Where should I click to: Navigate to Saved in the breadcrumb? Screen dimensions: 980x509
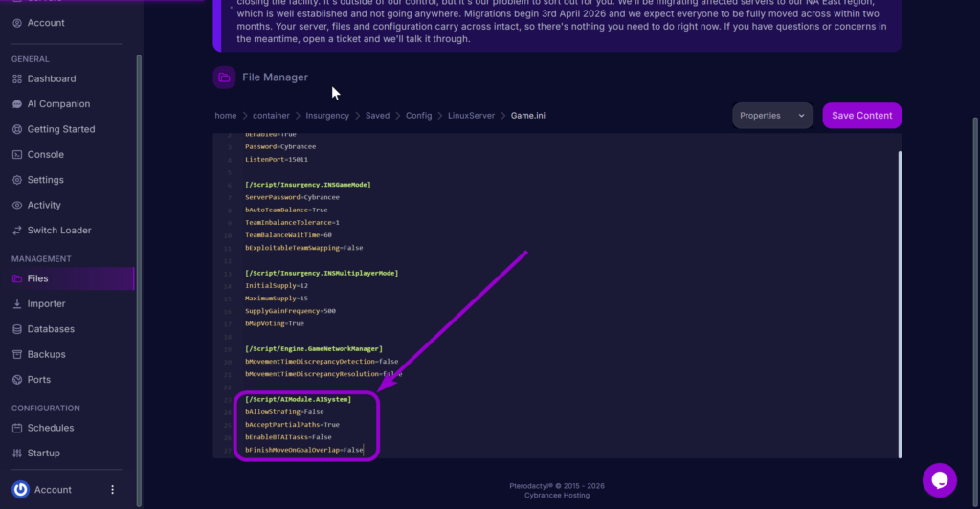coord(377,116)
